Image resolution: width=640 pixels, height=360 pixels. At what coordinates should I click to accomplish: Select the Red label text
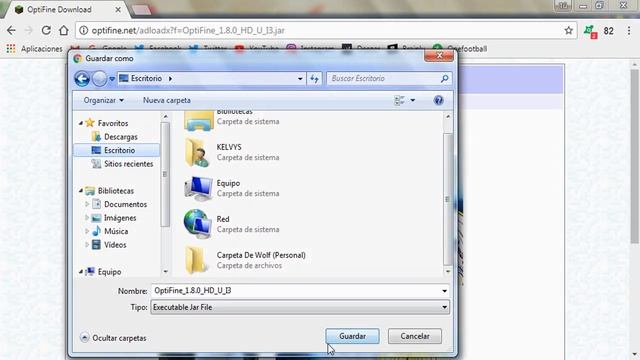[x=223, y=219]
